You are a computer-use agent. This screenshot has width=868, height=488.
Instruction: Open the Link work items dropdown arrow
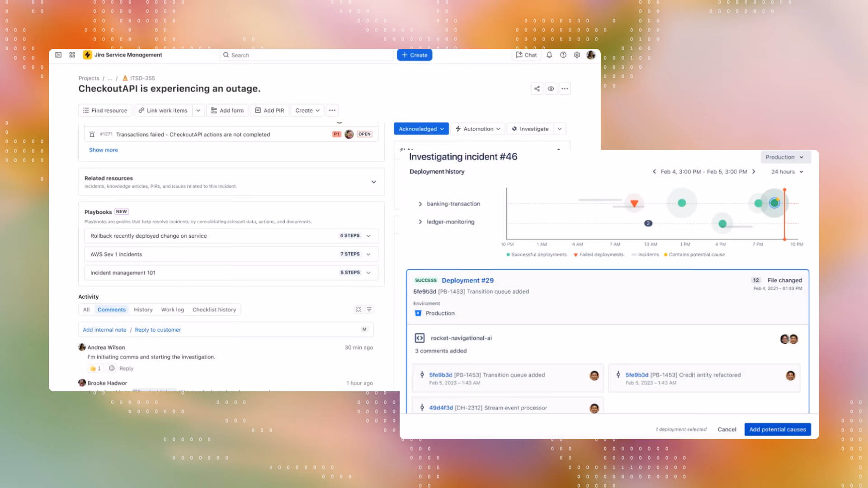pos(198,110)
